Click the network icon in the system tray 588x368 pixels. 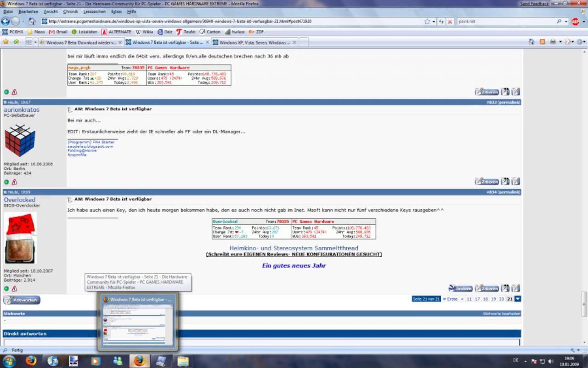(543, 361)
